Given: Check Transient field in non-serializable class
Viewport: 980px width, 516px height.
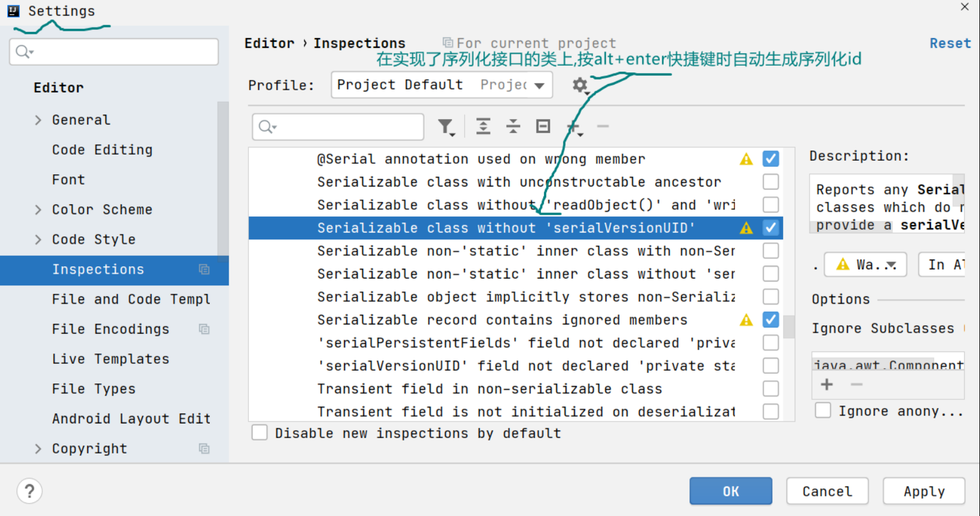Looking at the screenshot, I should point(771,389).
